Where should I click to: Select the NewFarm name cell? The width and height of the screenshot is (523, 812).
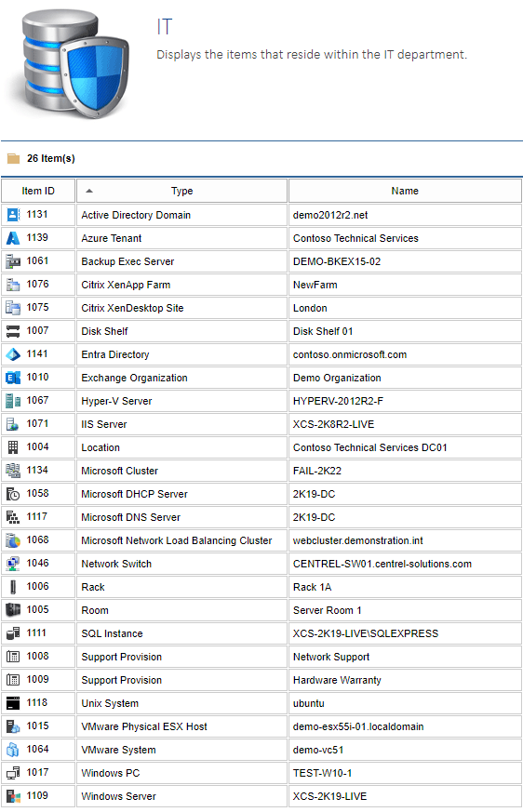pos(405,285)
